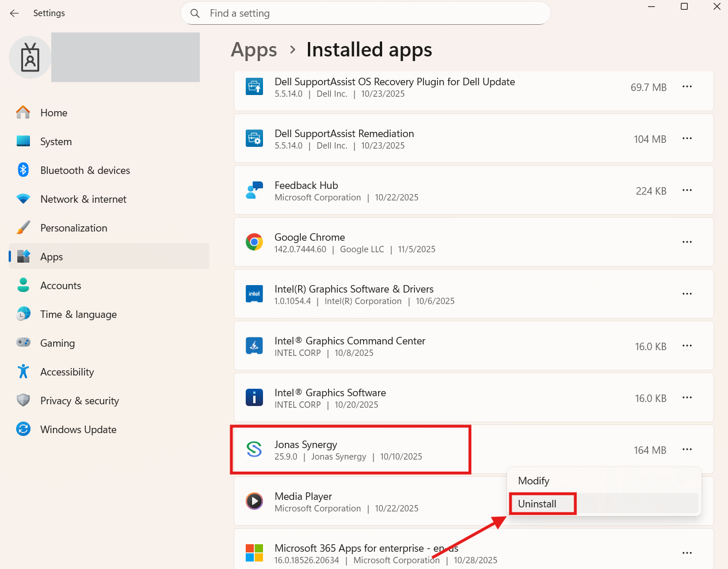Open more options for Feedback Hub
728x569 pixels.
click(x=687, y=190)
